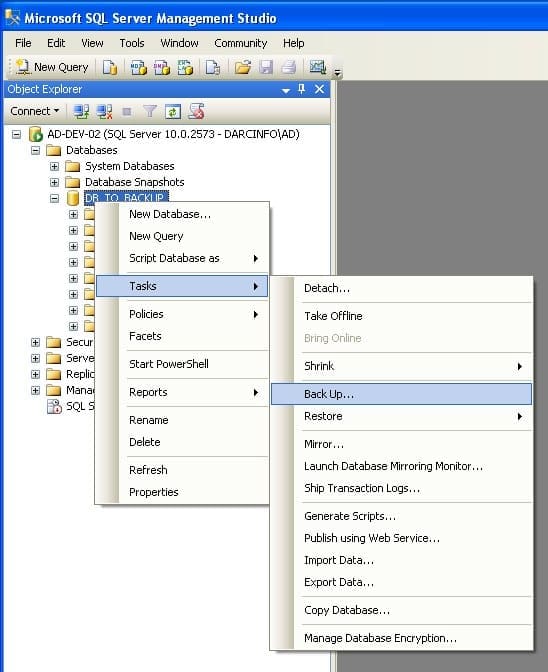The height and width of the screenshot is (672, 548).
Task: Click the Activity Monitor toolbar icon
Action: 317,67
